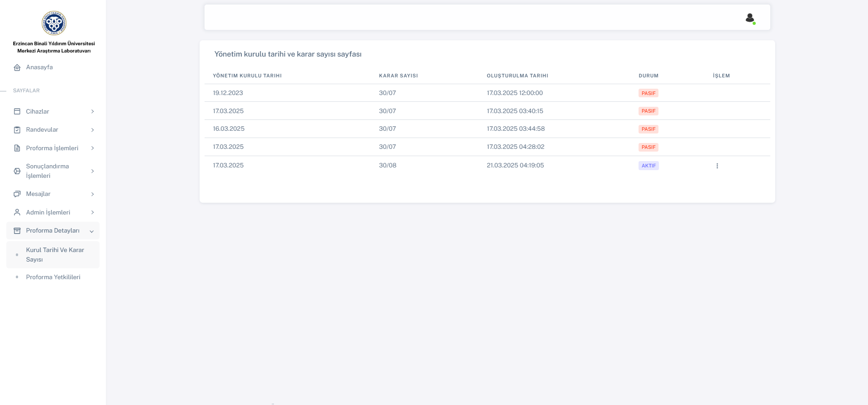The width and height of the screenshot is (868, 405).
Task: Click the Admin İşlemleri user icon
Action: click(17, 212)
